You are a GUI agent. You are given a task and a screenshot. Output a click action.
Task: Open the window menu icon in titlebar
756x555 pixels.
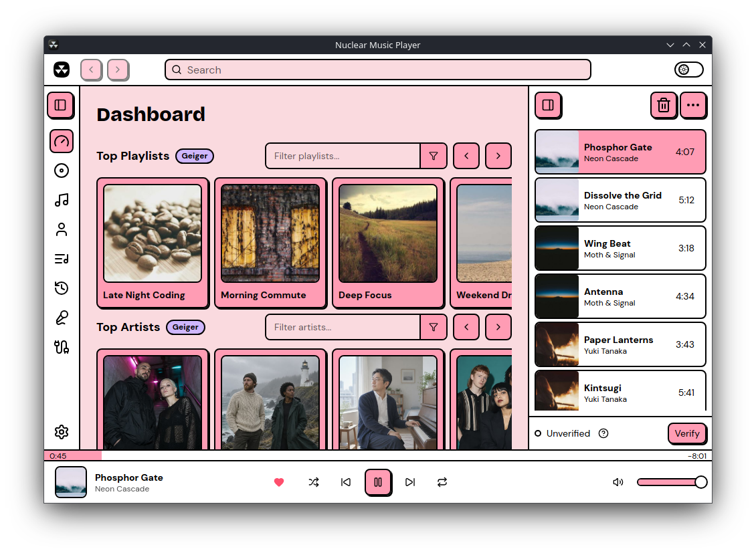pos(54,45)
